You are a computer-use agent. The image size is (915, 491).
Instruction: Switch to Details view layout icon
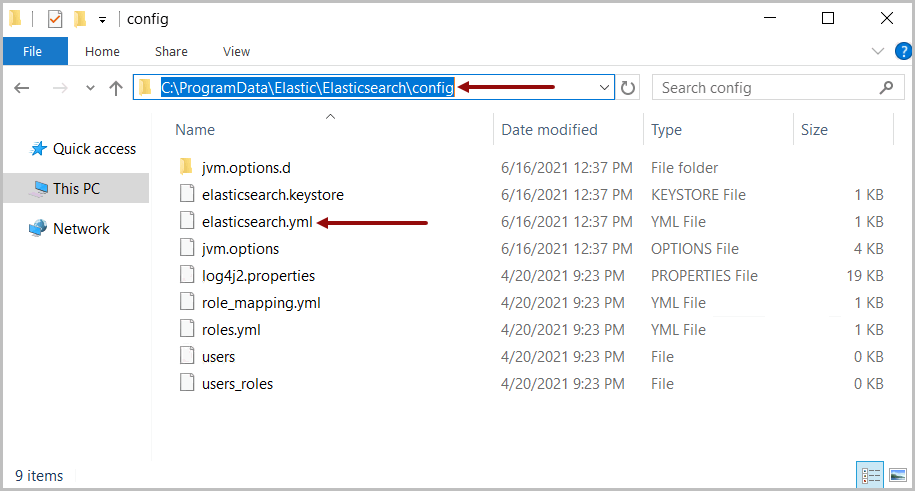tap(871, 475)
